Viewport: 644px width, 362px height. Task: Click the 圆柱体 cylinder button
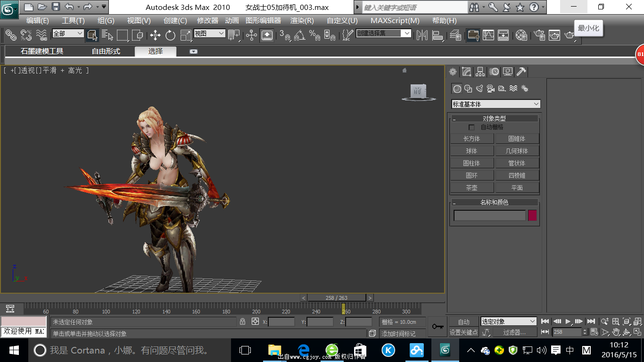pos(471,163)
